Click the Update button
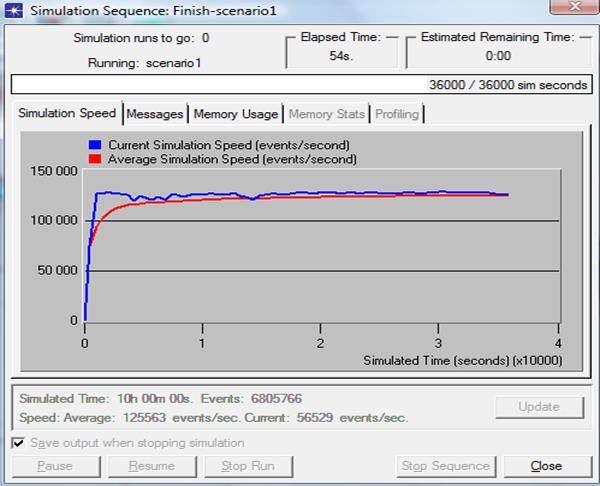The image size is (600, 486). (x=540, y=407)
